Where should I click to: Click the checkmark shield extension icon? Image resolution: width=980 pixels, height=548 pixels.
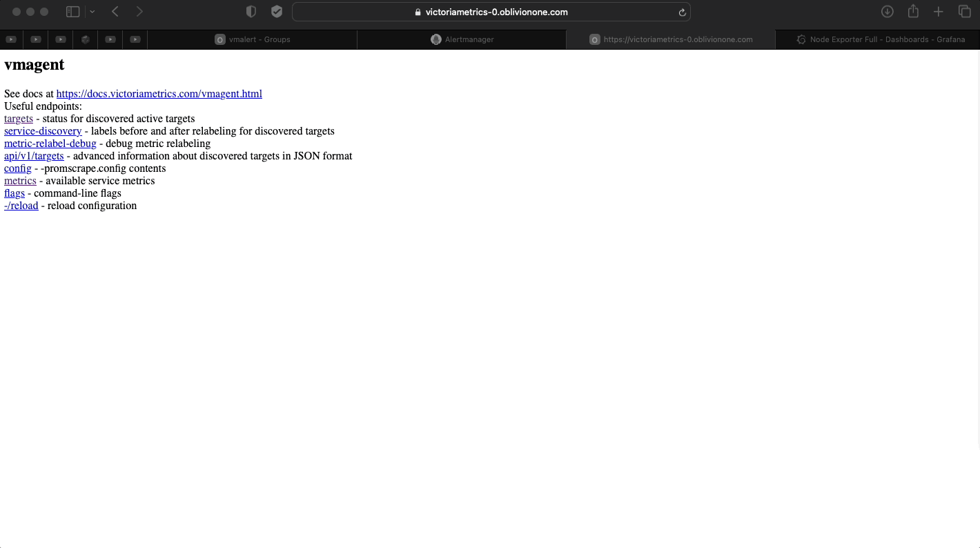point(277,12)
